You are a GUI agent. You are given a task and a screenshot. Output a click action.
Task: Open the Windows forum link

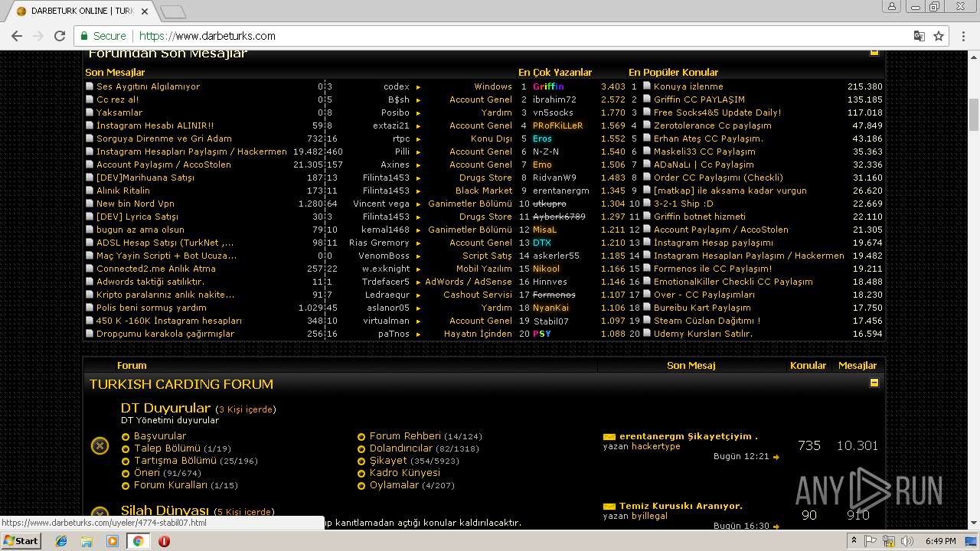(x=493, y=86)
